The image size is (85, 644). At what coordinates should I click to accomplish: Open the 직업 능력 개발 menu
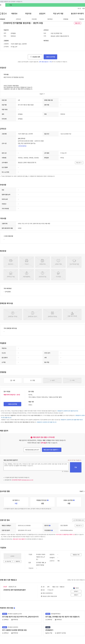(58, 13)
